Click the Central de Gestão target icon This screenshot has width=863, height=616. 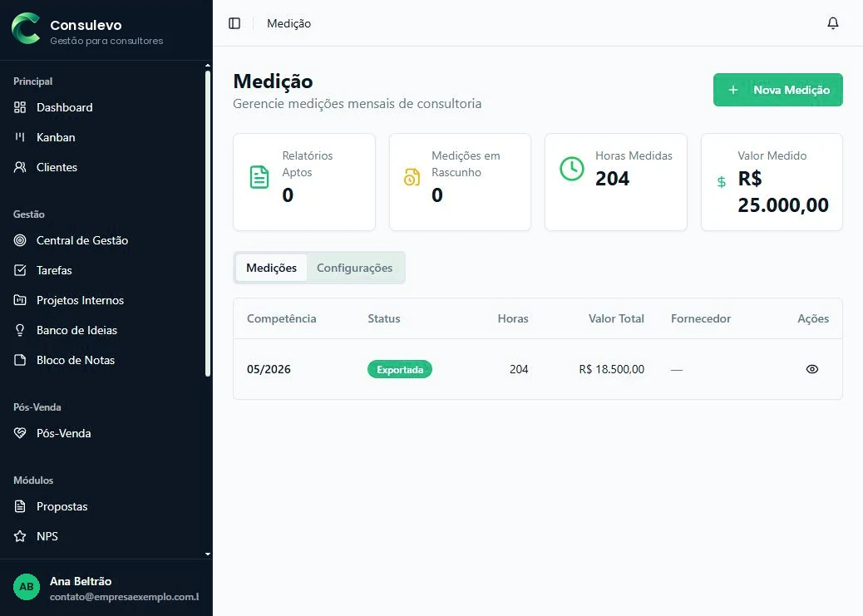[x=20, y=240]
